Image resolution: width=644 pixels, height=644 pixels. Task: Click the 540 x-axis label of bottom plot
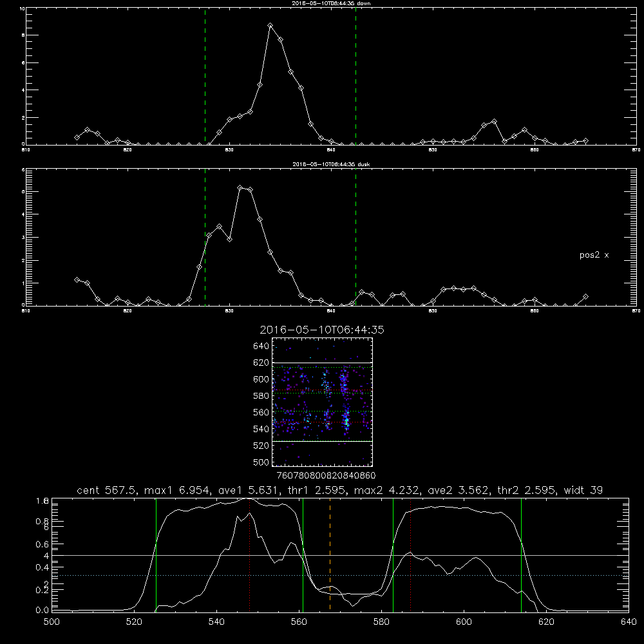(216, 622)
